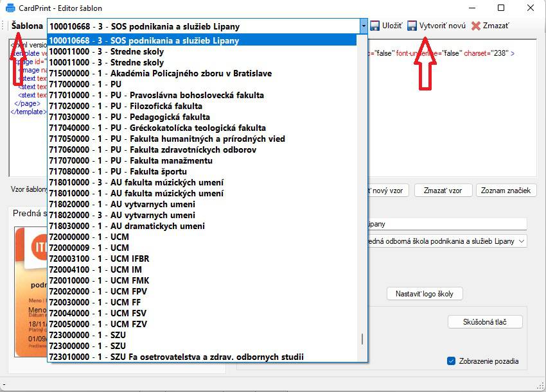Click the CardPrint printer icon in title bar
The width and height of the screenshot is (546, 392).
point(10,8)
